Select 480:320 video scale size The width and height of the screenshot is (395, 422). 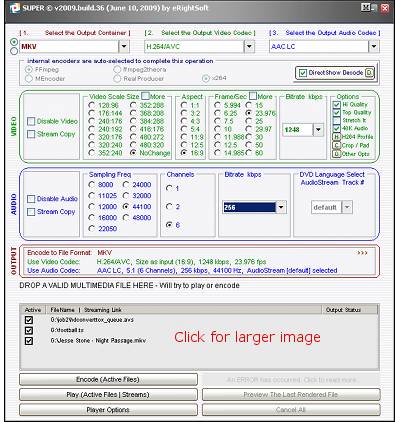[133, 145]
